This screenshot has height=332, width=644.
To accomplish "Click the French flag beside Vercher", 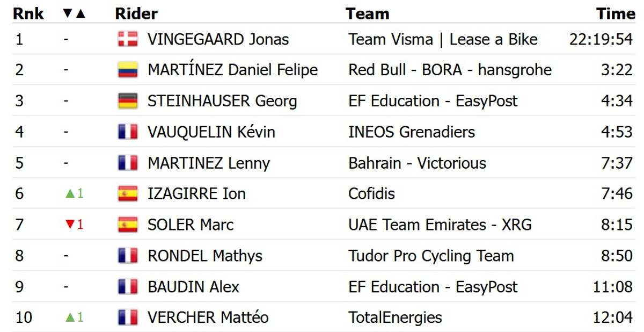I will (128, 317).
